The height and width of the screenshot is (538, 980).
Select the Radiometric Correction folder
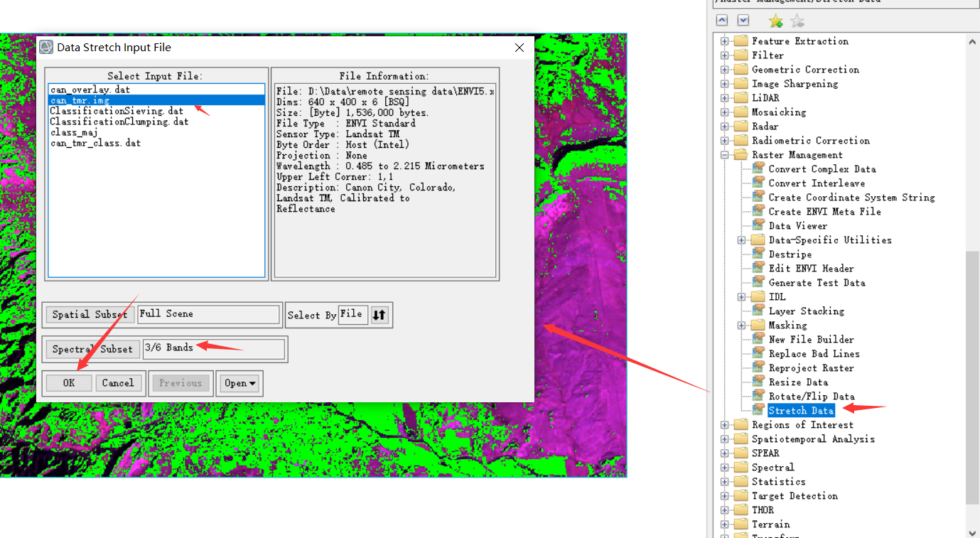coord(810,141)
